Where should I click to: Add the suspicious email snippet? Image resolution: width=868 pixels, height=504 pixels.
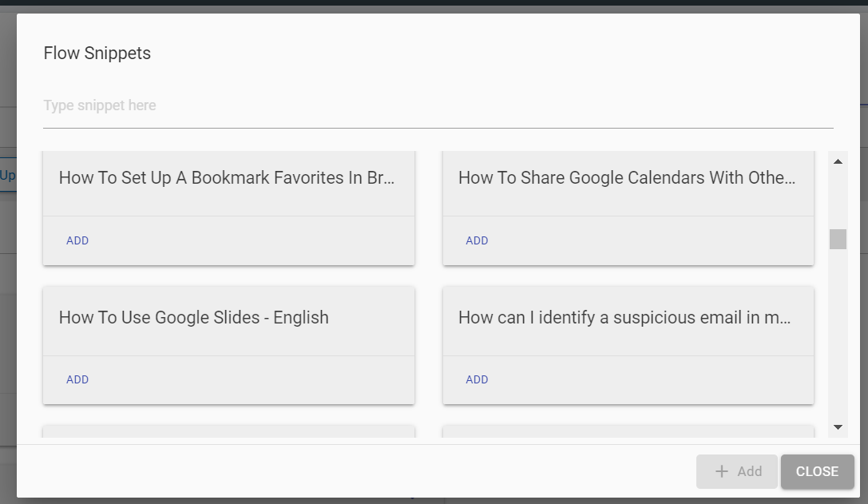tap(477, 379)
